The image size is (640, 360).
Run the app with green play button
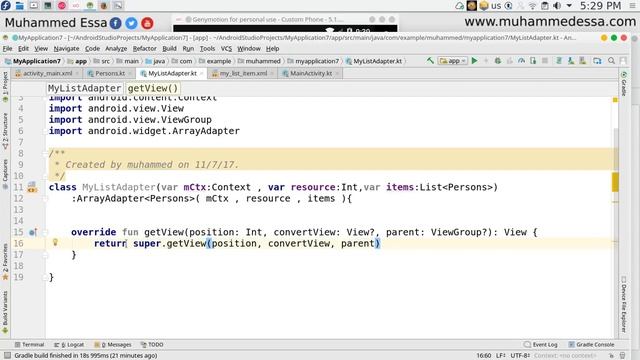[474, 61]
